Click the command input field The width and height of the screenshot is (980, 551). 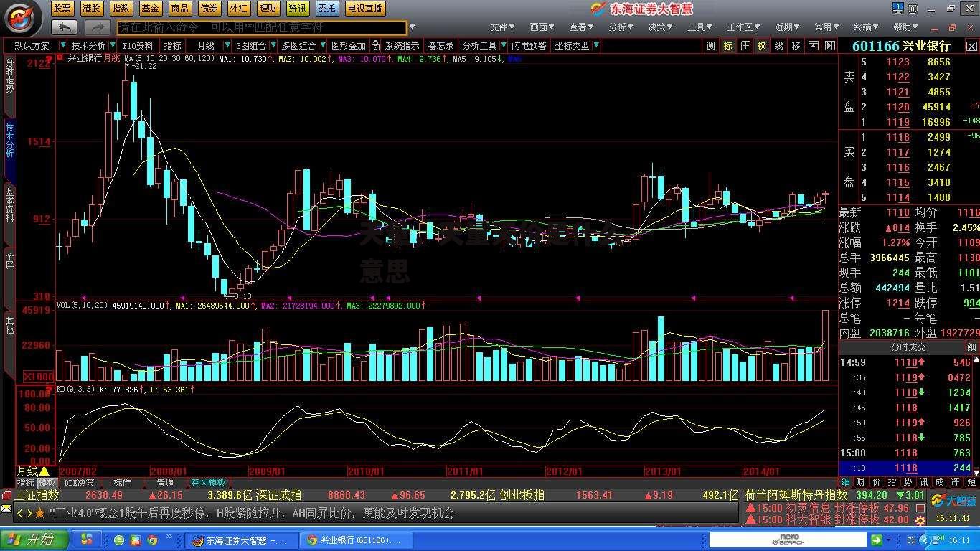[262, 27]
